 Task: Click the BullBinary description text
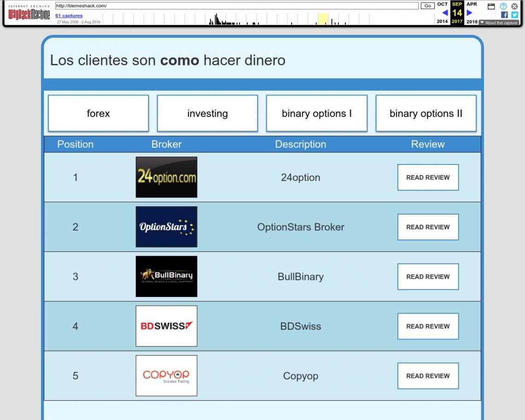(300, 277)
